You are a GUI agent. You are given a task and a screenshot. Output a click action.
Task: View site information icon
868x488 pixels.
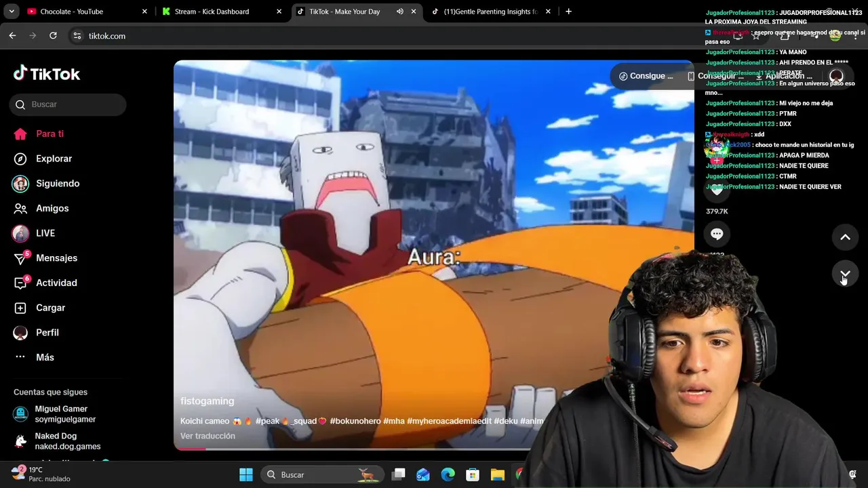click(77, 36)
